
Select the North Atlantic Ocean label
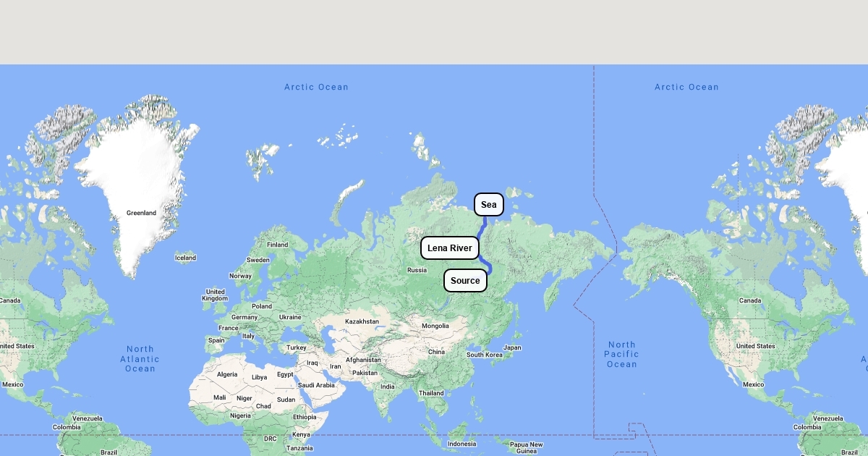click(140, 359)
